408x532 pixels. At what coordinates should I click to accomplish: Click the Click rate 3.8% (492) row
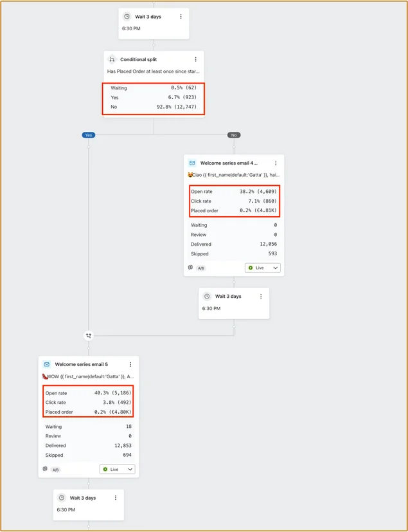point(89,403)
